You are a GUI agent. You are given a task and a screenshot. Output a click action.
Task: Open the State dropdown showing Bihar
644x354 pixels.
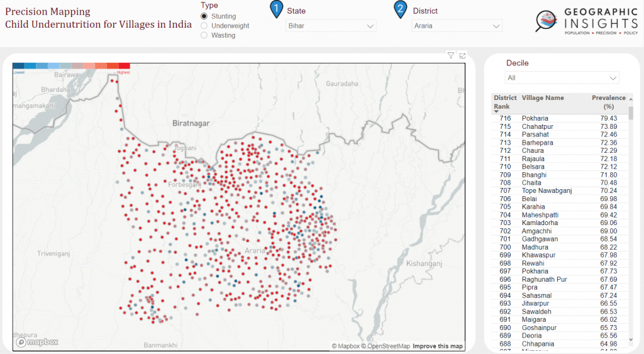(x=331, y=26)
